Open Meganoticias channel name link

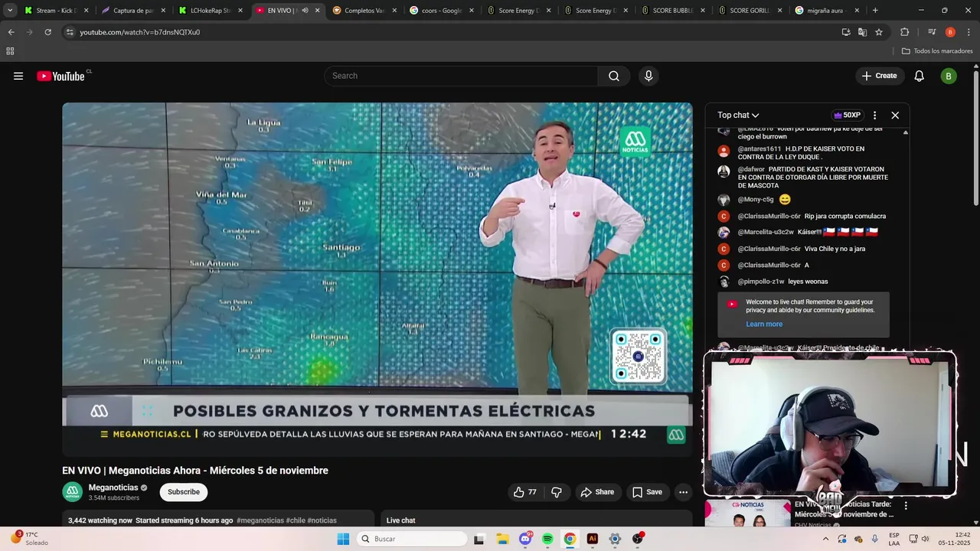click(113, 487)
